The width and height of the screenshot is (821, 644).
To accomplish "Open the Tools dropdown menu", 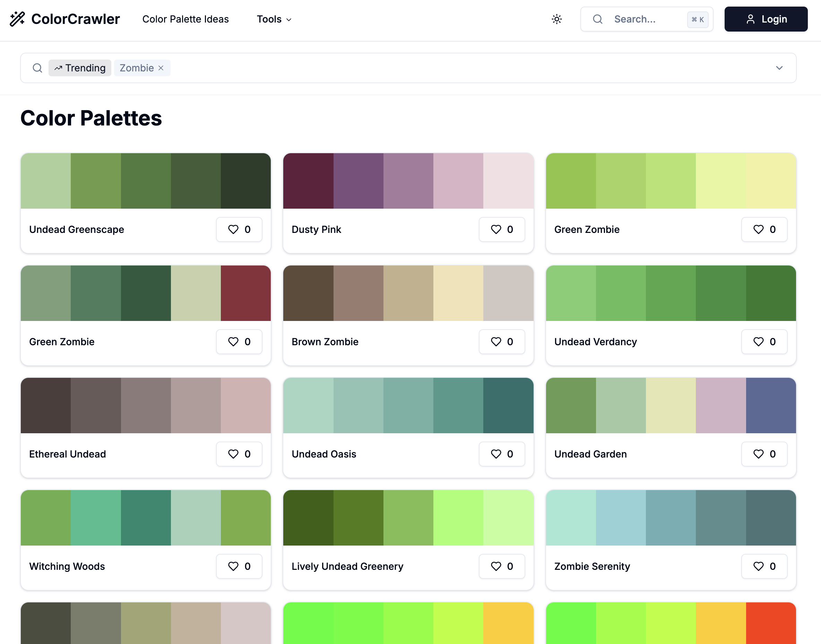I will pyautogui.click(x=274, y=19).
